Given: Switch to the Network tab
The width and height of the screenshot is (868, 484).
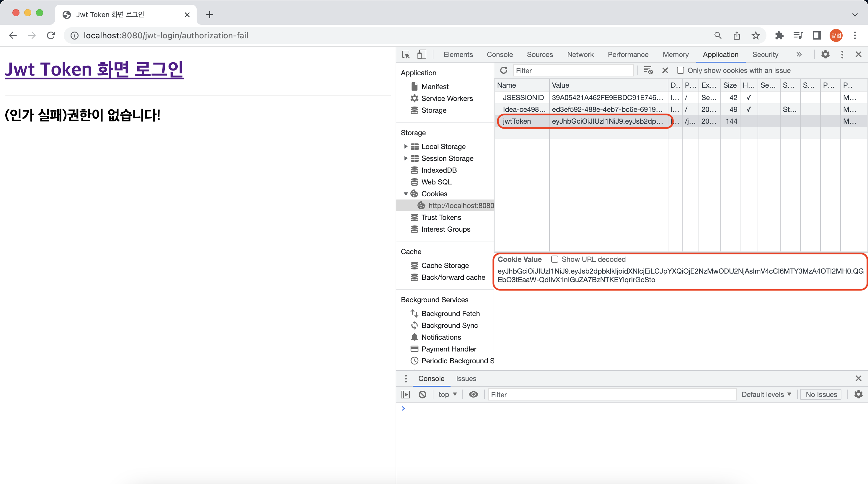Looking at the screenshot, I should (580, 55).
